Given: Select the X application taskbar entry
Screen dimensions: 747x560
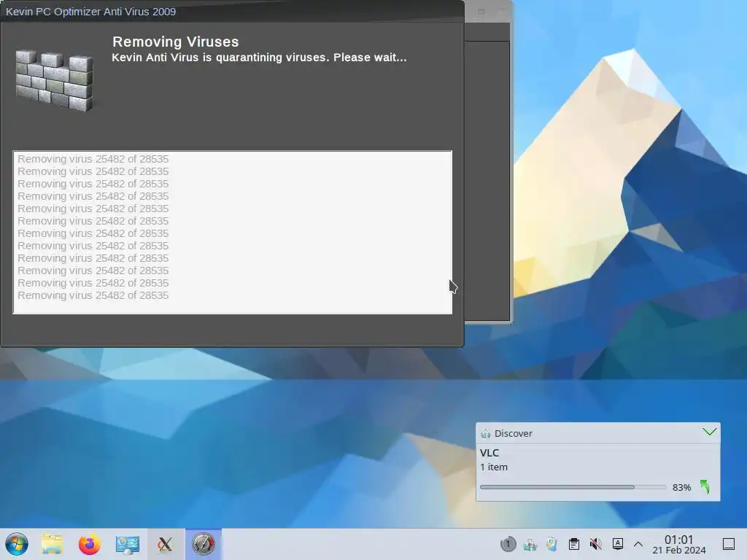Looking at the screenshot, I should point(166,544).
